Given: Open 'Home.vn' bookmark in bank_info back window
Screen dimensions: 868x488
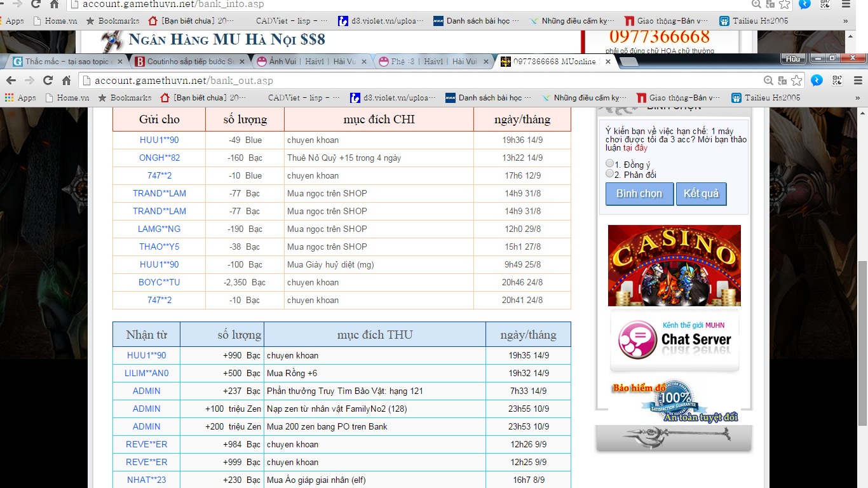Looking at the screenshot, I should pyautogui.click(x=55, y=21).
